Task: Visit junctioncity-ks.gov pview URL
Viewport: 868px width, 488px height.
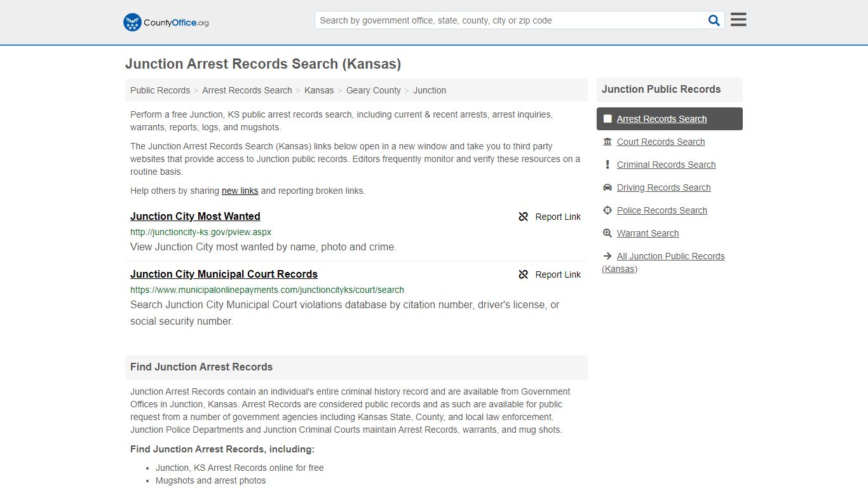Action: point(201,232)
